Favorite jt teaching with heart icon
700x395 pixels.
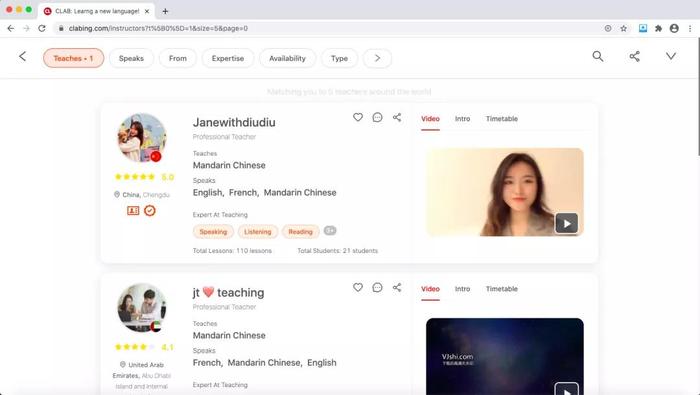[358, 287]
